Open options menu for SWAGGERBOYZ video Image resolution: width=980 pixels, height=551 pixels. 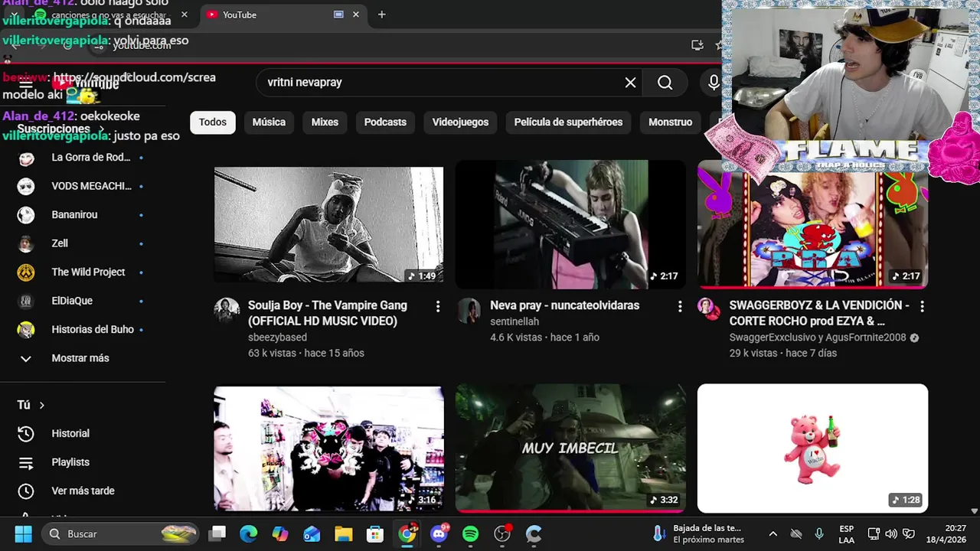922,306
